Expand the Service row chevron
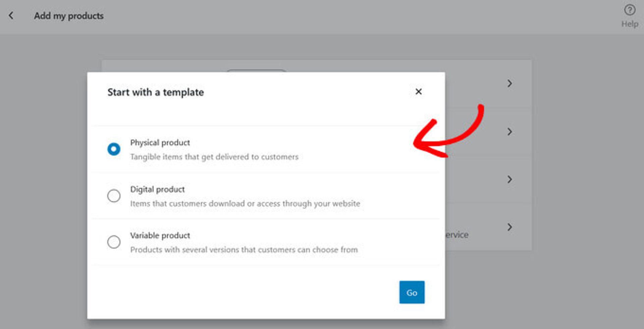This screenshot has width=644, height=329. pos(509,227)
